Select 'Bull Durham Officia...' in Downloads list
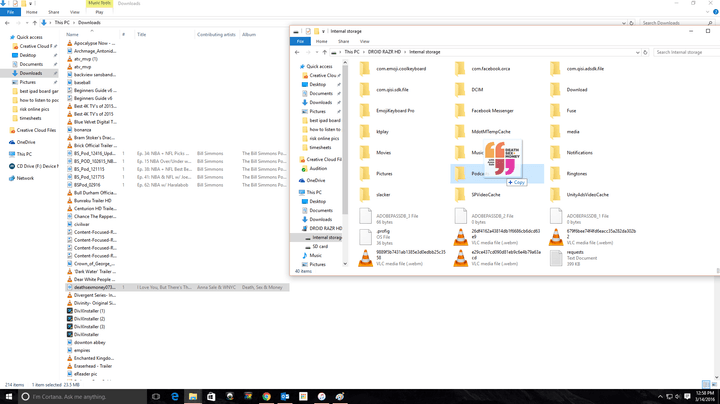Screen dimensions: 720x404 (x=92, y=193)
